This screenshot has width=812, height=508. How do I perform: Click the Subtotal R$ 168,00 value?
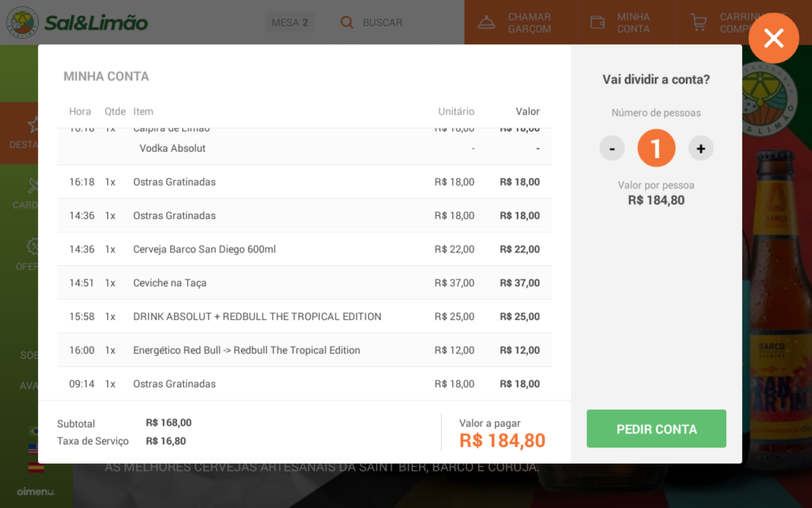(x=168, y=422)
